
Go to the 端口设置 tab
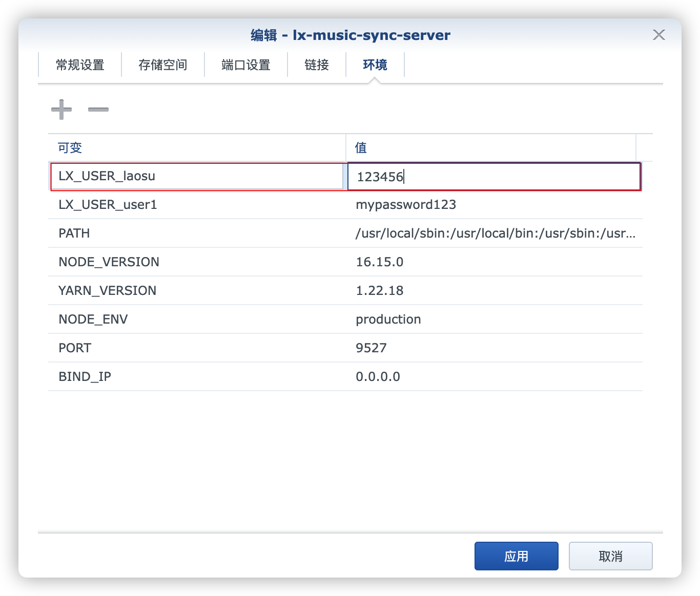pyautogui.click(x=246, y=65)
